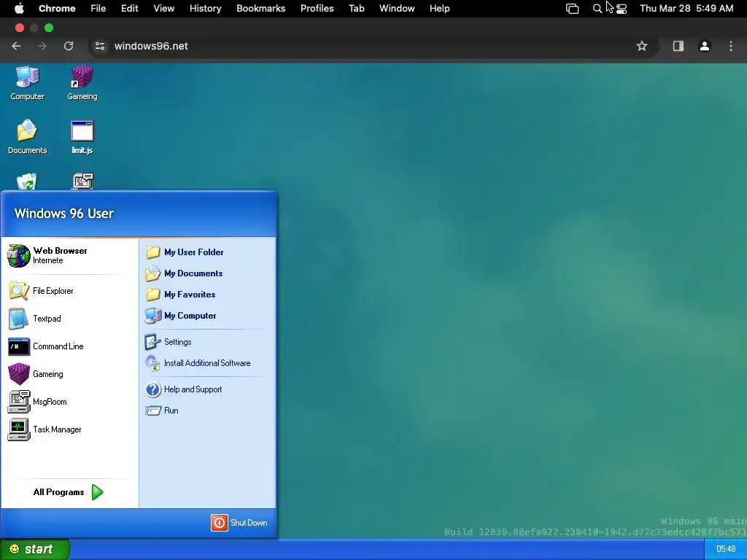This screenshot has height=560, width=747.
Task: Open My Computer in Start menu
Action: 181,315
